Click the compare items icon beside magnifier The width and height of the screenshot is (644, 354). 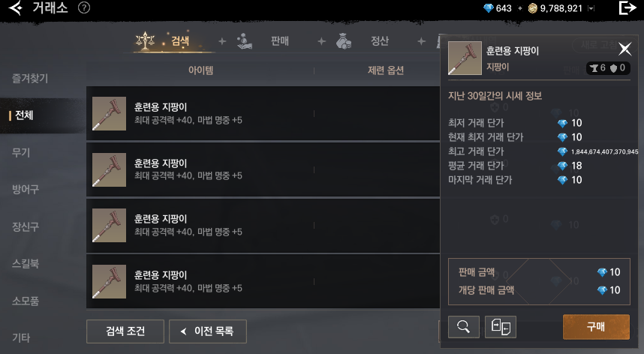pos(500,326)
